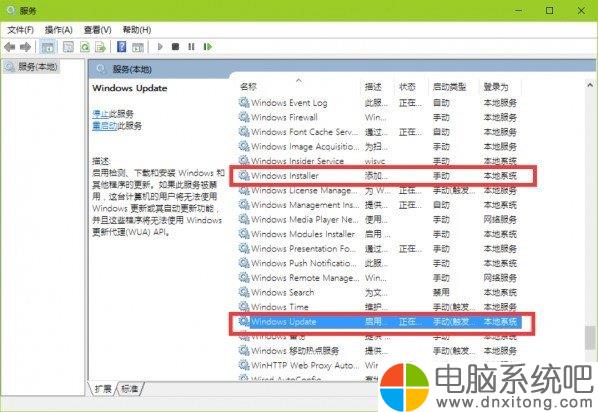
Task: Click the 重启动 service link
Action: tap(104, 126)
